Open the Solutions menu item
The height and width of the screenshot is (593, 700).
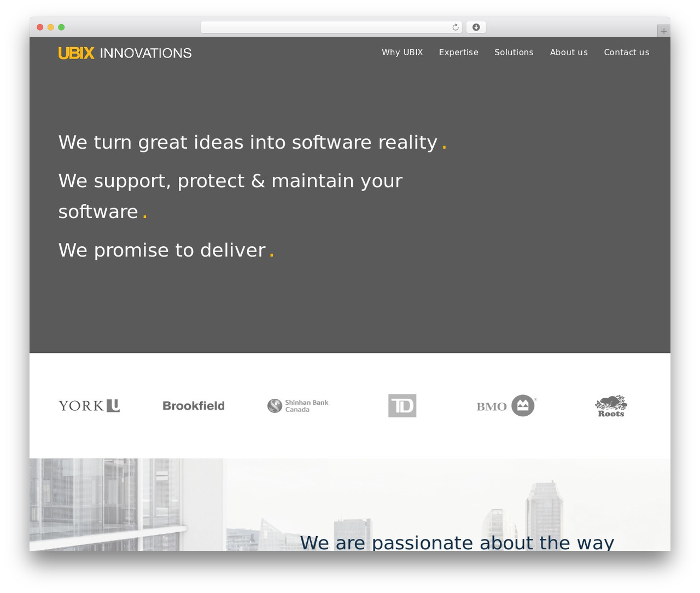pyautogui.click(x=514, y=53)
